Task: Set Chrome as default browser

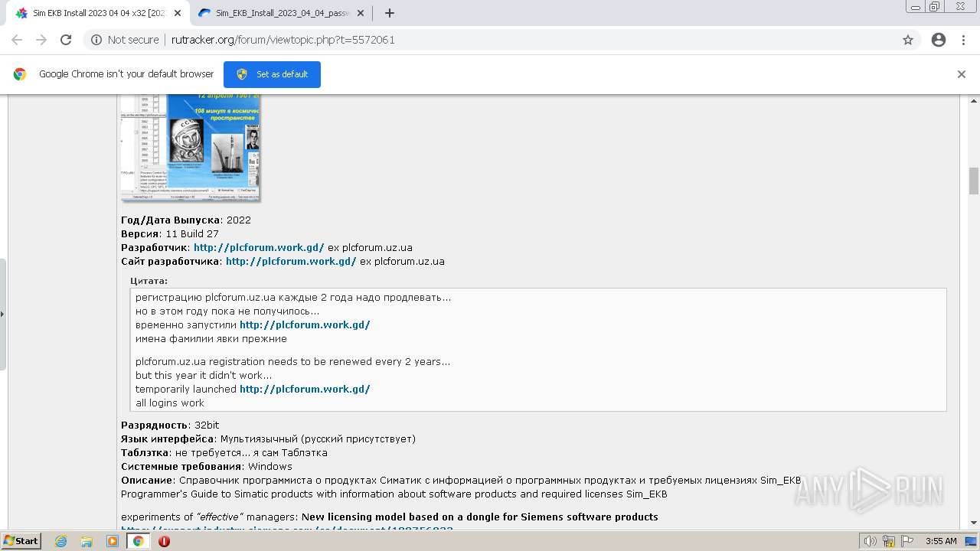Action: click(x=272, y=74)
